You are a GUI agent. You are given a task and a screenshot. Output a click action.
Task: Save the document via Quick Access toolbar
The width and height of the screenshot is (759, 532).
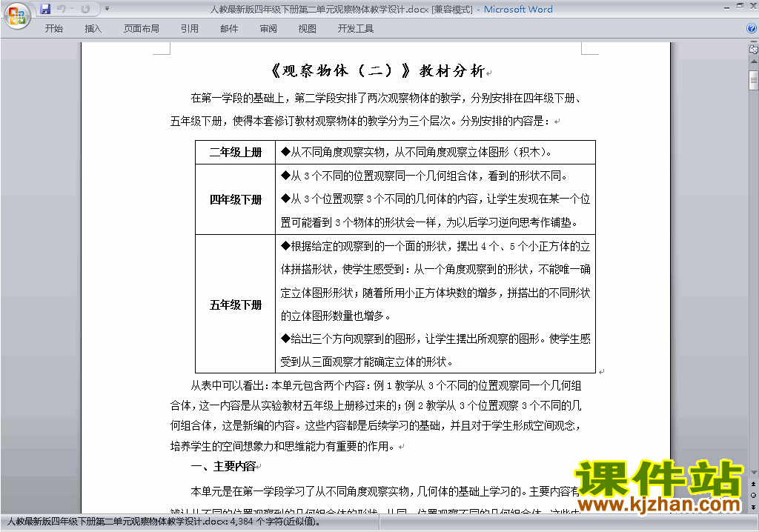point(45,9)
